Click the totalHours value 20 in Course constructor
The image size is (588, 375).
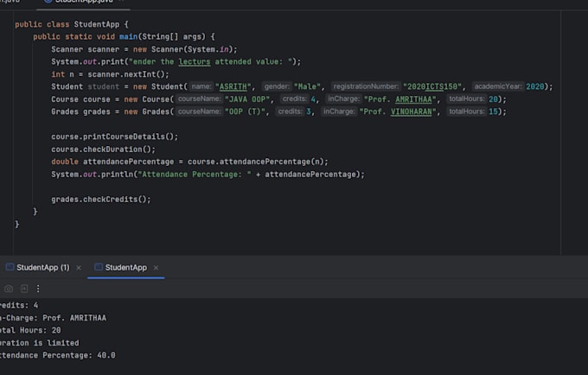click(493, 99)
